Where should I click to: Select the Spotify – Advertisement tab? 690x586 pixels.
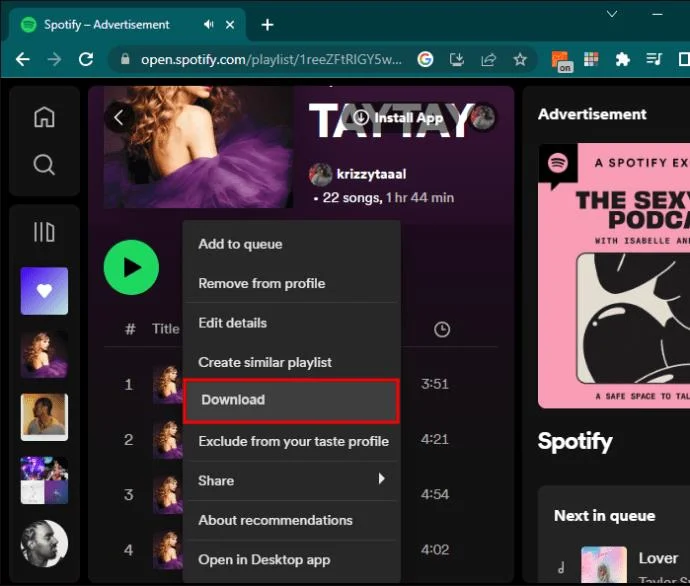(x=128, y=25)
